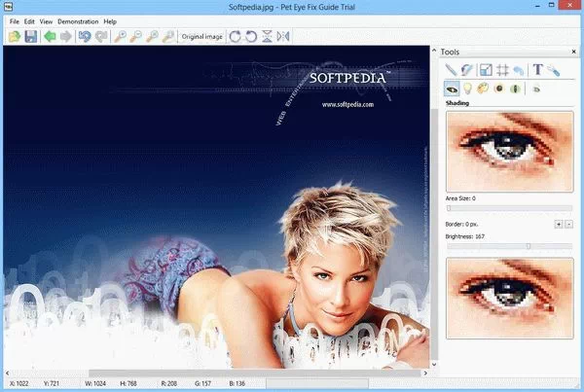584x392 pixels.
Task: Open the Demonstration menu
Action: click(78, 20)
